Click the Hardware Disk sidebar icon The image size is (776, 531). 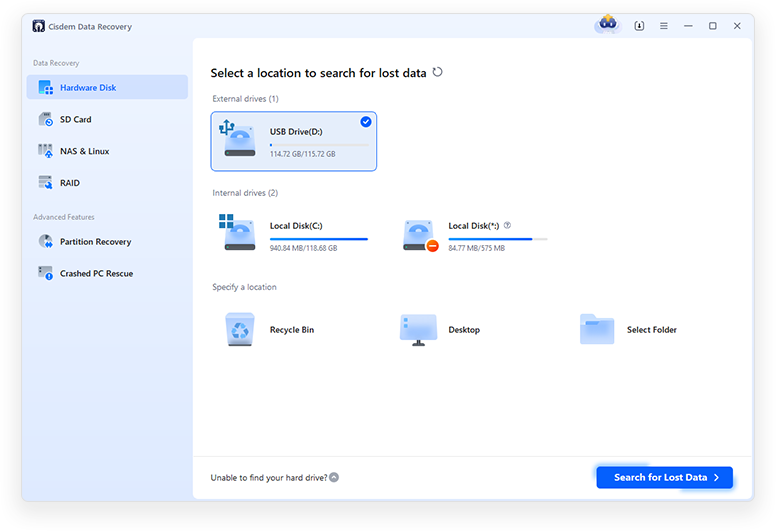[46, 88]
